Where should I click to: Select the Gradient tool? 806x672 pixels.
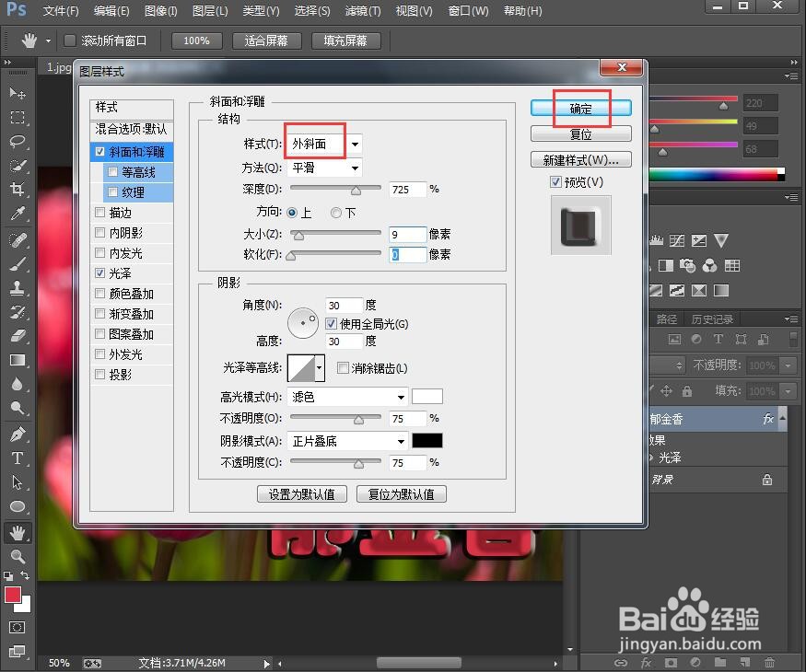click(x=18, y=360)
